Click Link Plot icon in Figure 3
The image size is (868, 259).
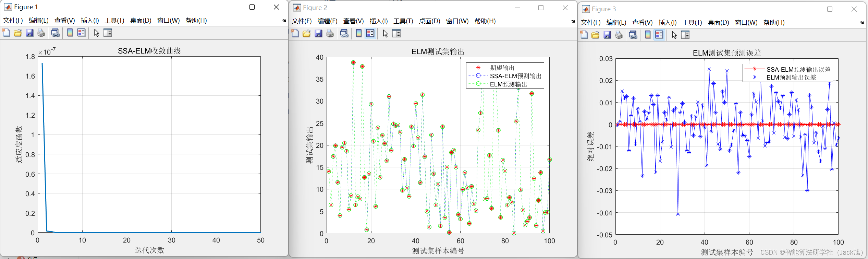pos(633,35)
